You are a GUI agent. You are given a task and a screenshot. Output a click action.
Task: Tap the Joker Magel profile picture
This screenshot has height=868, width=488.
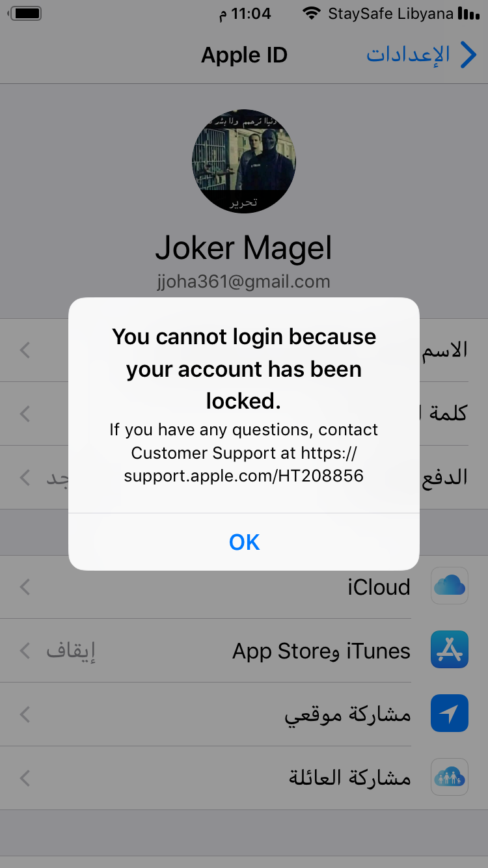click(244, 161)
